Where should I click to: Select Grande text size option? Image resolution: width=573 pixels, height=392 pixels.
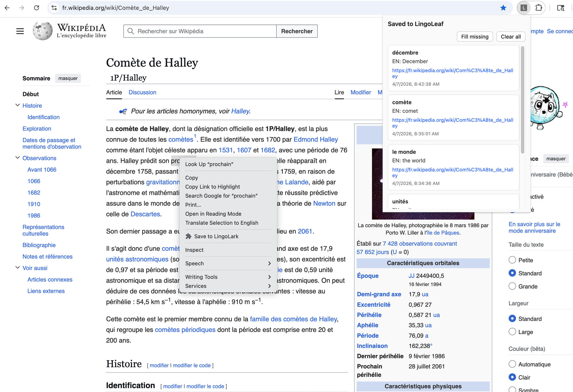click(512, 286)
